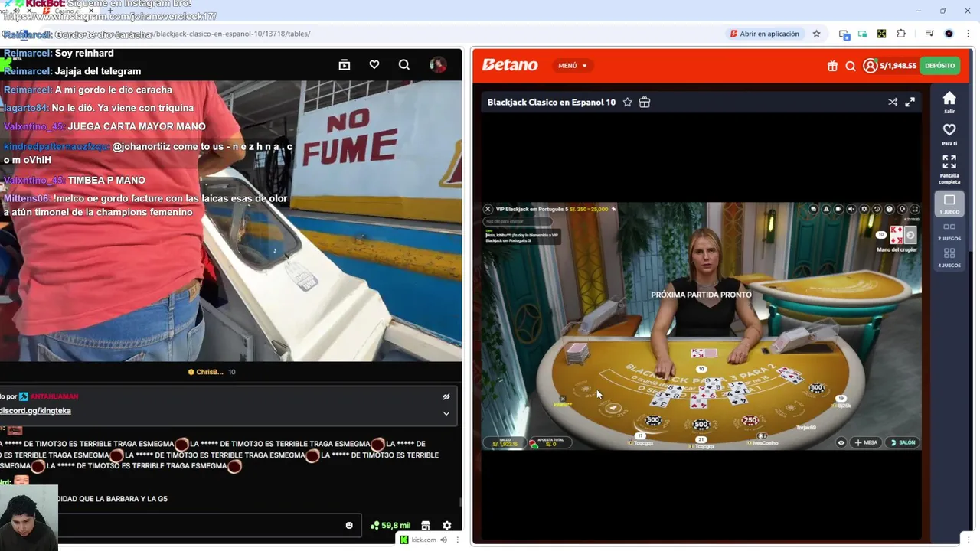Screen dimensions: 980x551
Task: Click the green DEPÓSITO button
Action: pos(939,66)
